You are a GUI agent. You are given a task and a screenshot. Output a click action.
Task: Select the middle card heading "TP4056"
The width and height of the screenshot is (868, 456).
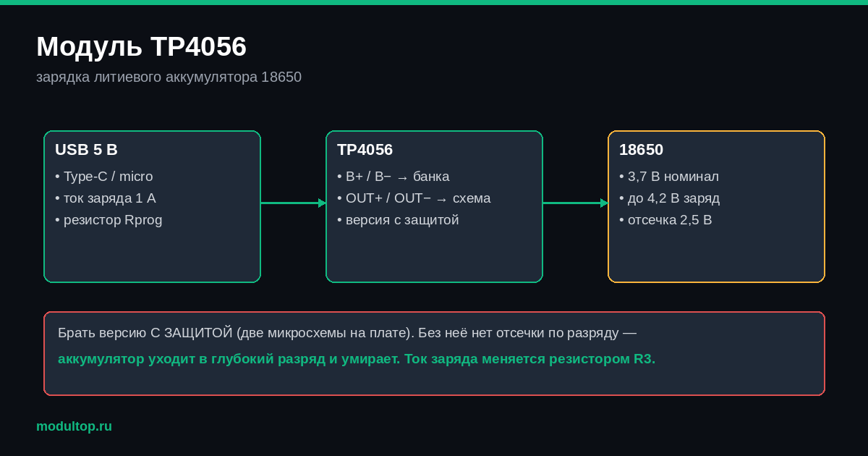(x=365, y=150)
